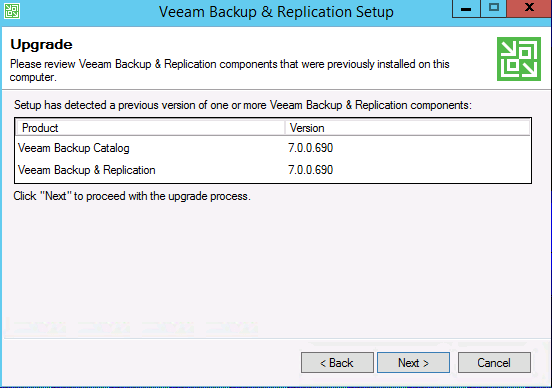Viewport: 552px width, 388px height.
Task: Proceed with the Next > button
Action: [x=413, y=362]
